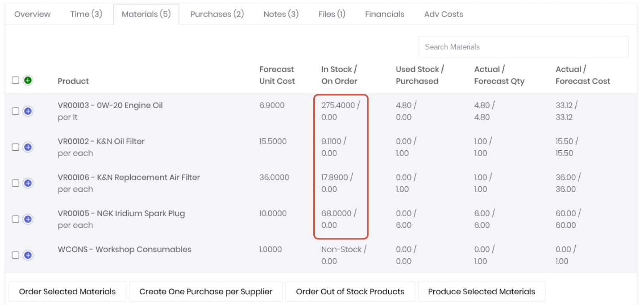
Task: Click the blue plus icon for Workshop Consumables
Action: pos(28,255)
